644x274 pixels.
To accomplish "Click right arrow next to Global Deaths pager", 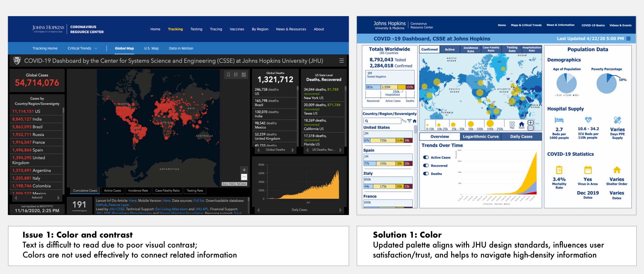I will [x=293, y=150].
